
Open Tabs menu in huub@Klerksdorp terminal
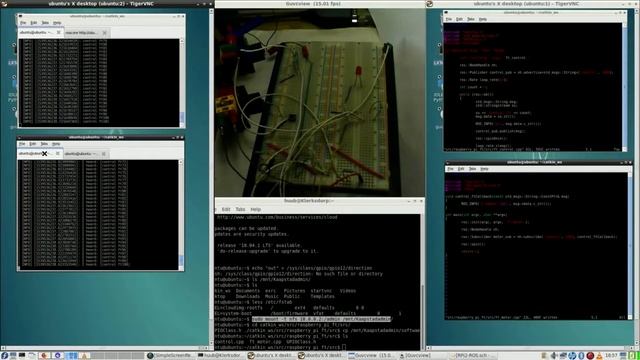[x=240, y=209]
